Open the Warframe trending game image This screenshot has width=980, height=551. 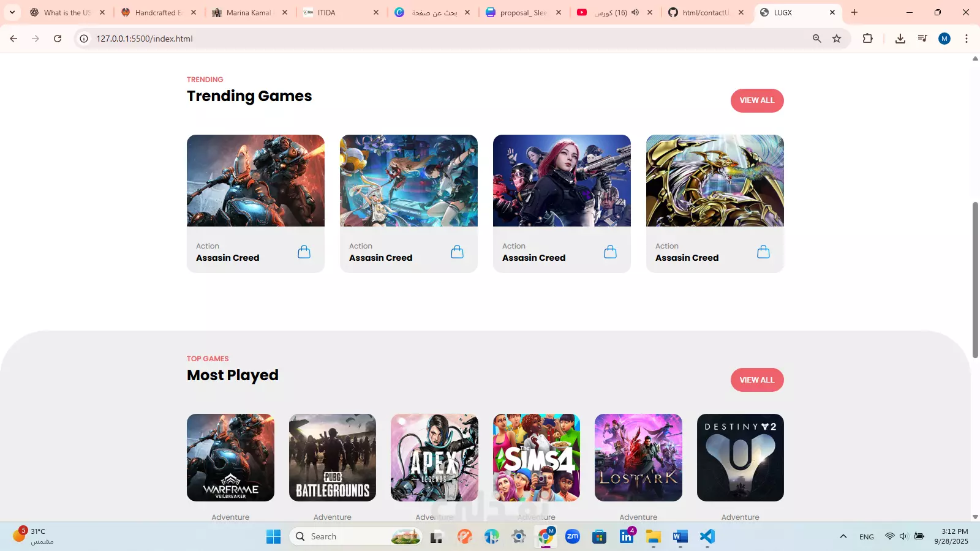tap(255, 181)
